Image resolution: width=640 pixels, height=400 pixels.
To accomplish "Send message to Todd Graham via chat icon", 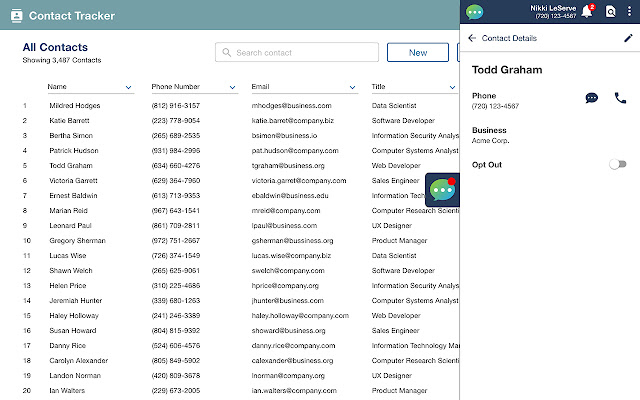I will pyautogui.click(x=592, y=98).
